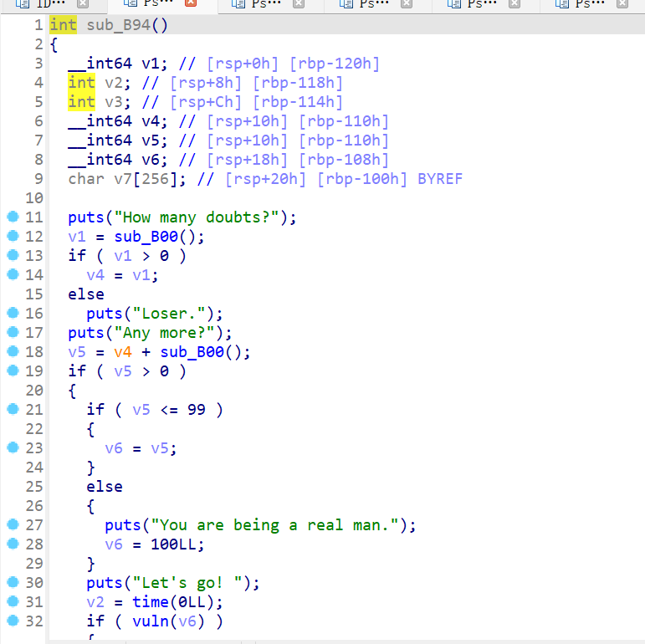Switch to the leftmost IDA view tab
645x644 pixels.
point(49,4)
